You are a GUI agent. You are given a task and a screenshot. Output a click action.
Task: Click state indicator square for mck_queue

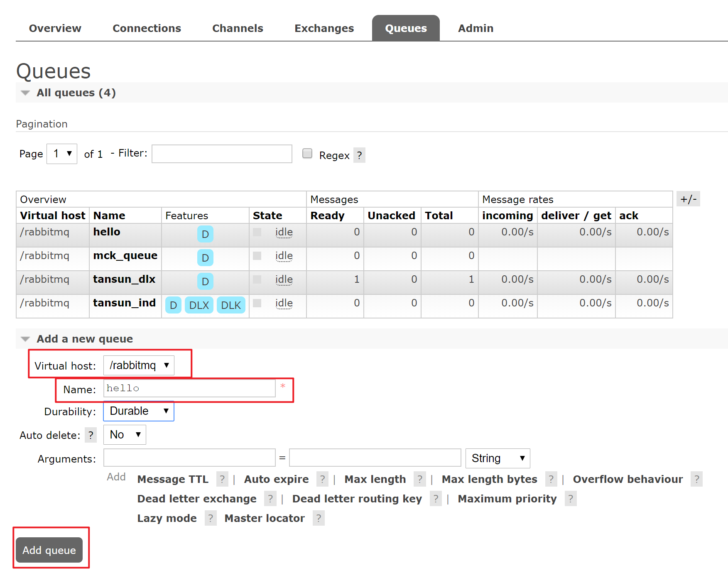pyautogui.click(x=257, y=256)
